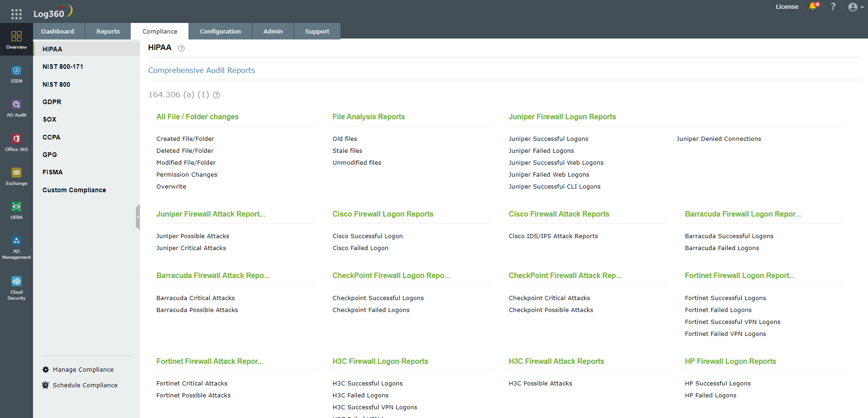
Task: Open Fortinet Firewall Logon Reports heading
Action: tap(740, 276)
